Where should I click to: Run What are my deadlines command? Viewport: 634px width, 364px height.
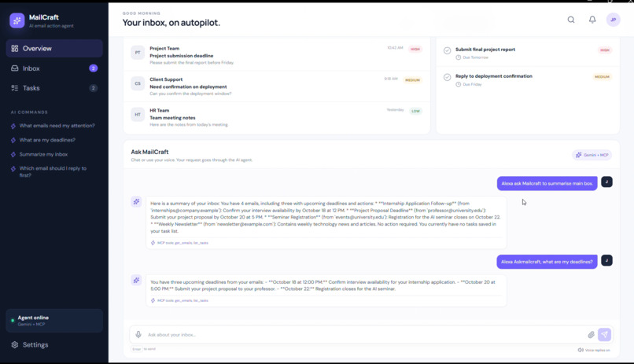[43, 140]
